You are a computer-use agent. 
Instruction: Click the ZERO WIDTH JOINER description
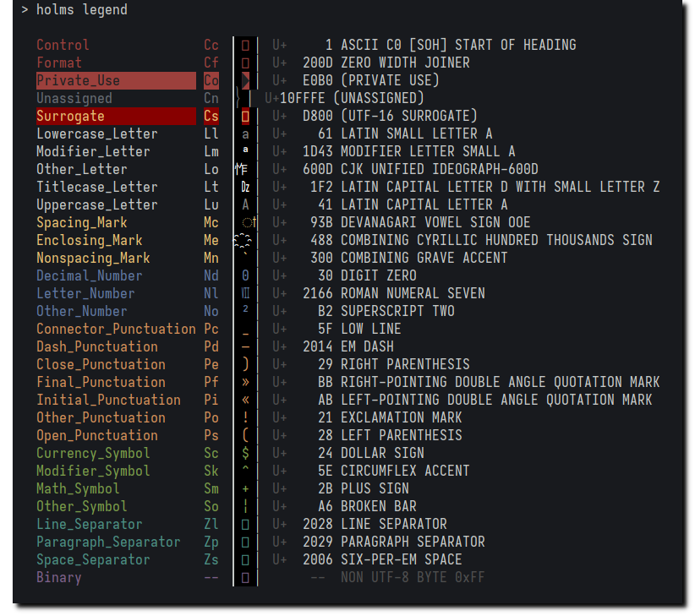405,63
